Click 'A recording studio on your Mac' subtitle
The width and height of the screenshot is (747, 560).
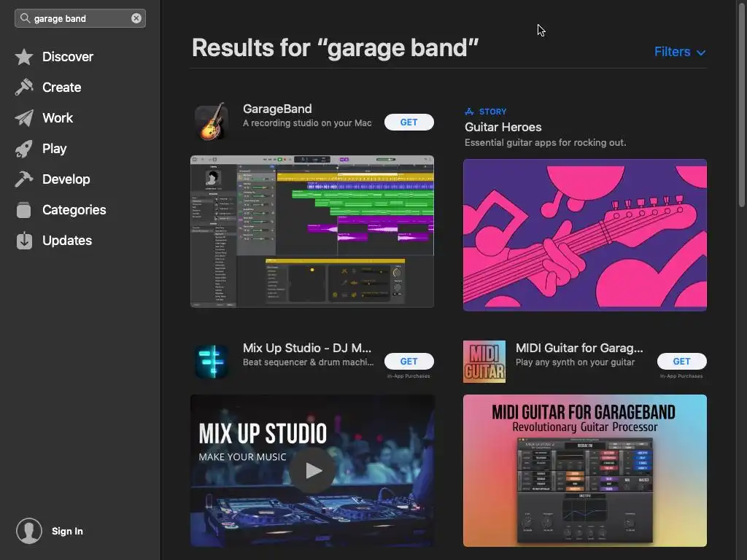[307, 123]
